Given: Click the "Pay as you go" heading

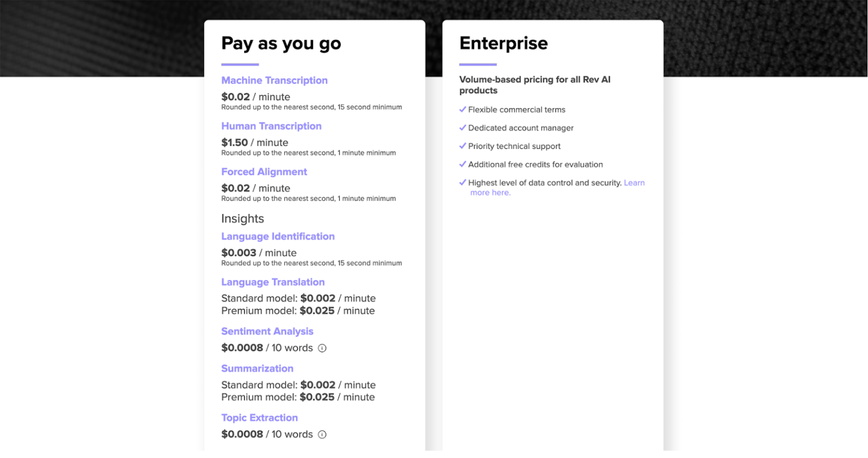Looking at the screenshot, I should 281,43.
